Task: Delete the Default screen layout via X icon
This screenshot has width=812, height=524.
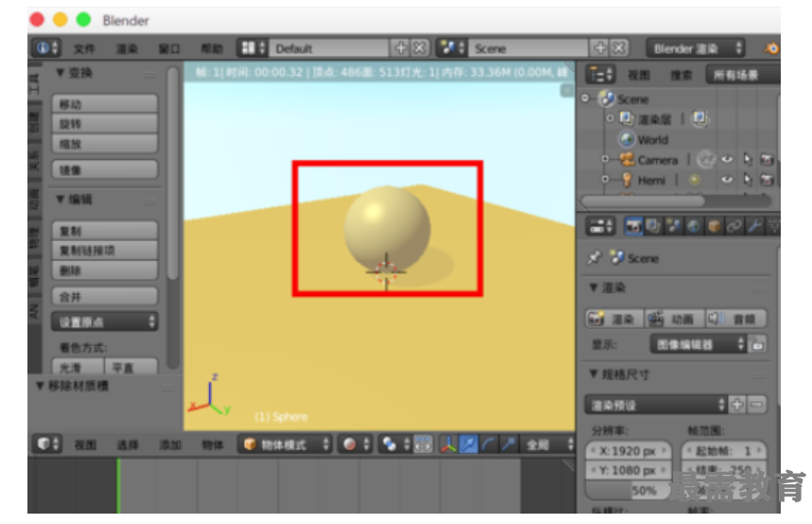Action: 419,48
